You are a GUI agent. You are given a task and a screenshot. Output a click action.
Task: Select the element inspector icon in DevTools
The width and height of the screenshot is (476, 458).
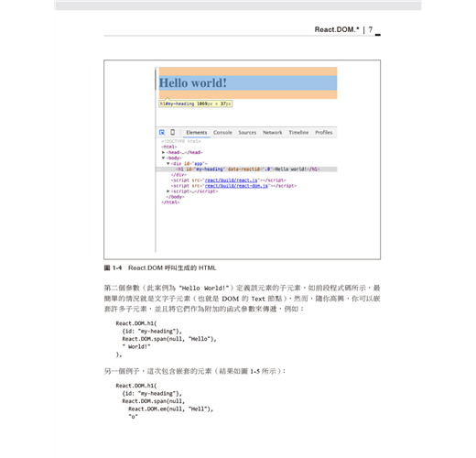pos(162,132)
